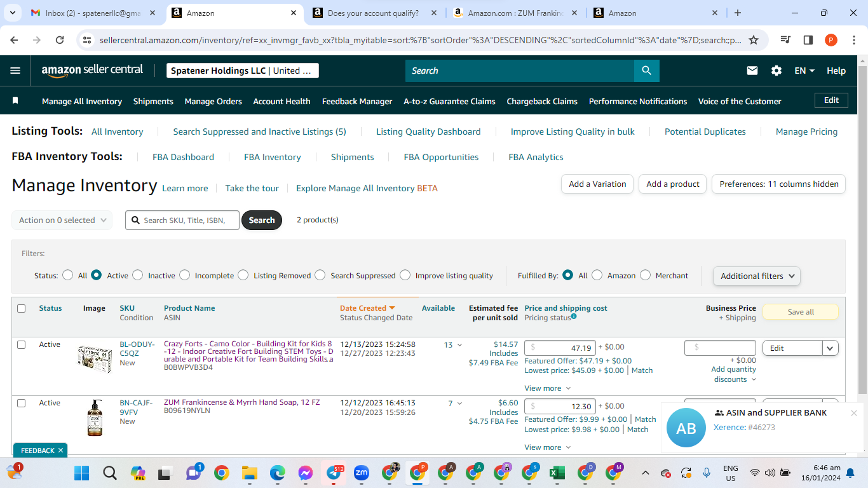
Task: Tick the checkbox for the Crazy Forts listing
Action: click(22, 344)
